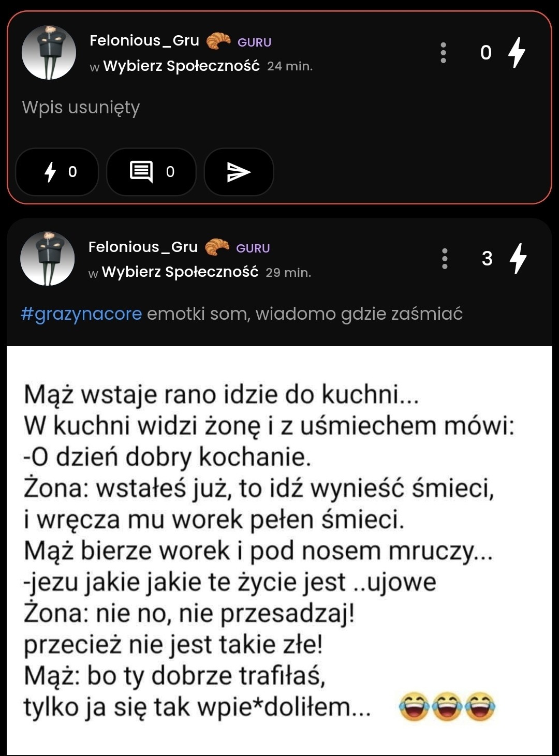The width and height of the screenshot is (559, 756).
Task: Tap username Felonious_Gru on second post
Action: click(143, 247)
